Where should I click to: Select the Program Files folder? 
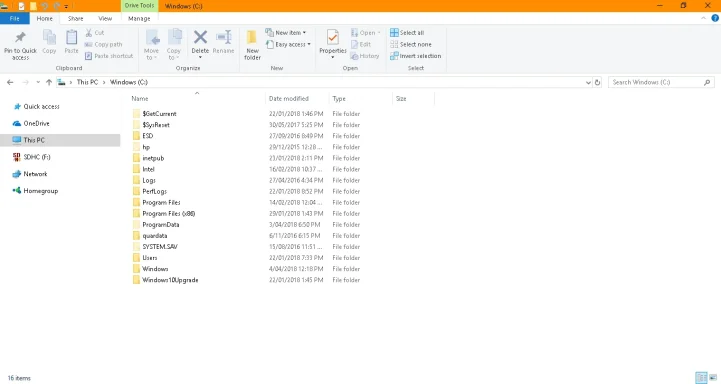coord(161,202)
